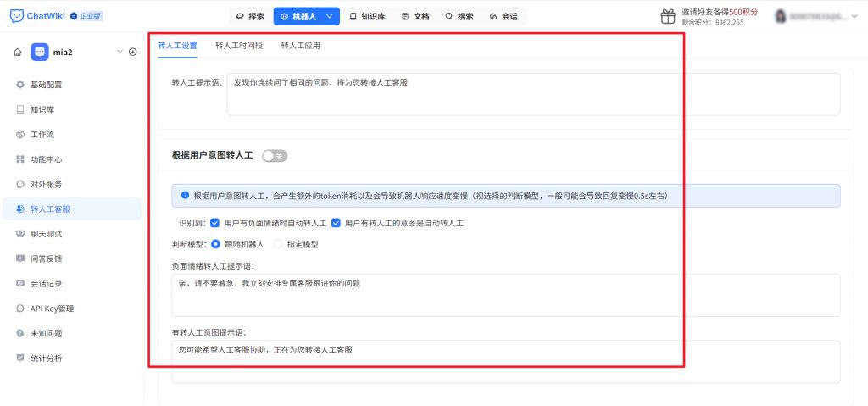
Task: Click the 对外服务 sidebar icon
Action: coord(20,184)
